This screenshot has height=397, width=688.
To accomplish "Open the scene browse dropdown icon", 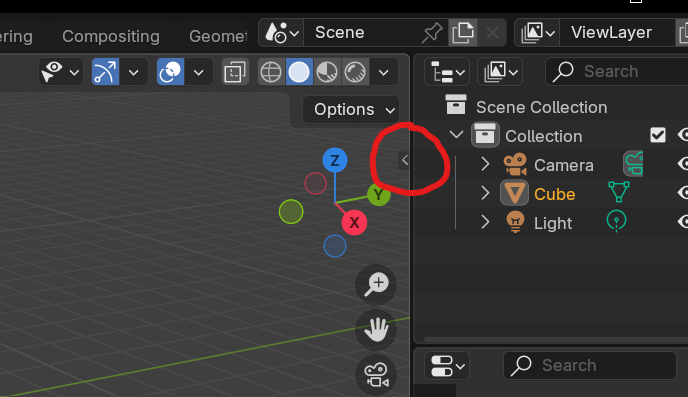I will point(282,32).
